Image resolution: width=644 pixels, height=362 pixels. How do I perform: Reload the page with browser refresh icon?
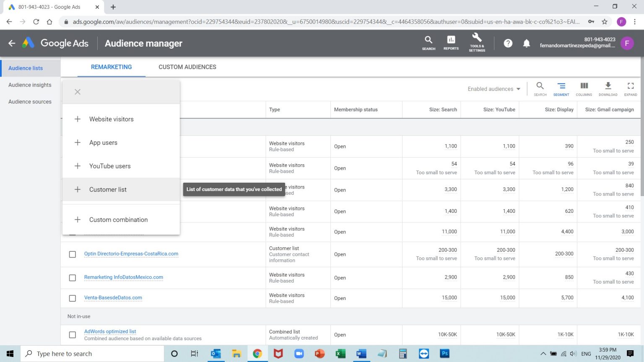click(x=36, y=21)
